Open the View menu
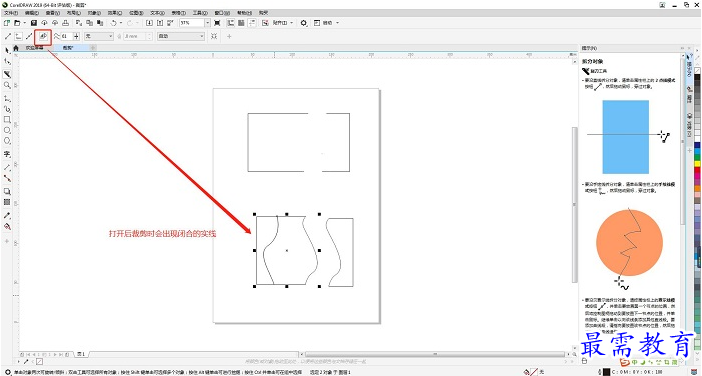The image size is (702, 376). pyautogui.click(x=53, y=13)
